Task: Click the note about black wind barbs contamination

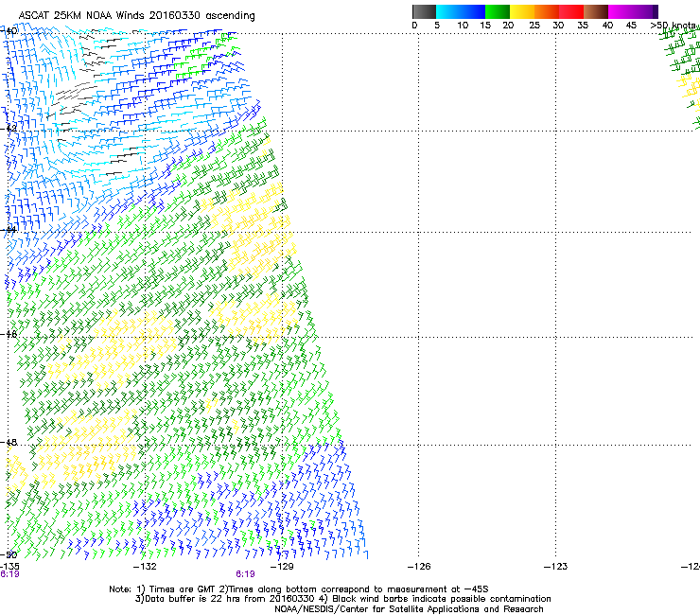Action: tap(436, 599)
